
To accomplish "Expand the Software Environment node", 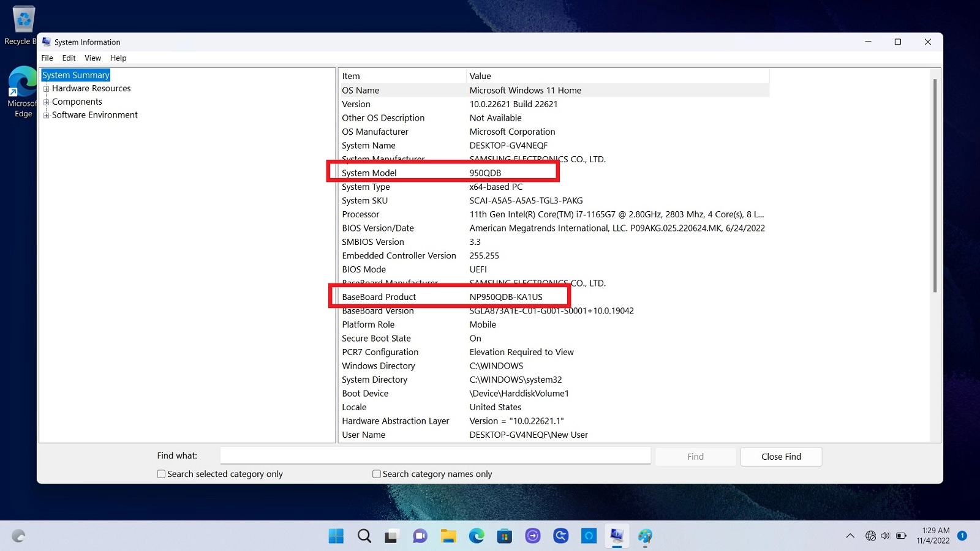I will point(46,115).
